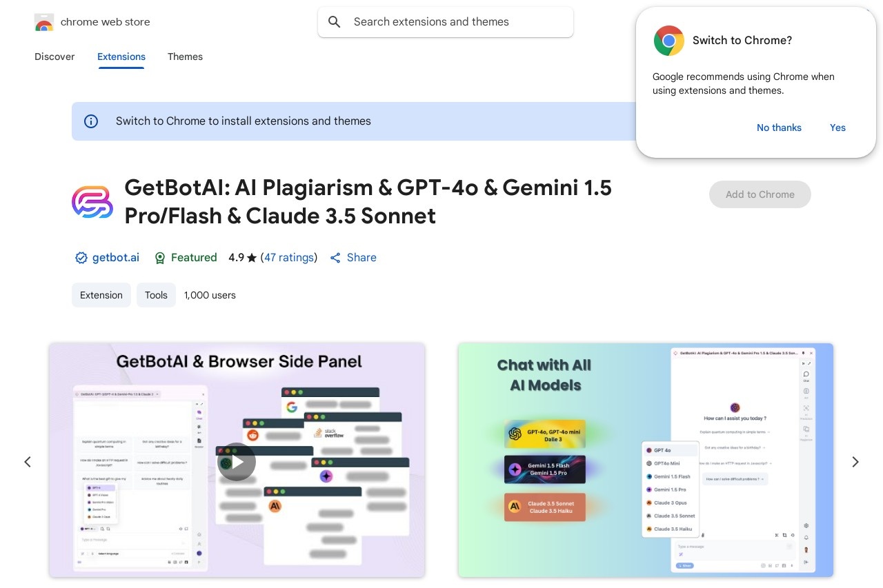Click No thanks in Chrome popup
Image resolution: width=883 pixels, height=588 pixels.
(779, 128)
